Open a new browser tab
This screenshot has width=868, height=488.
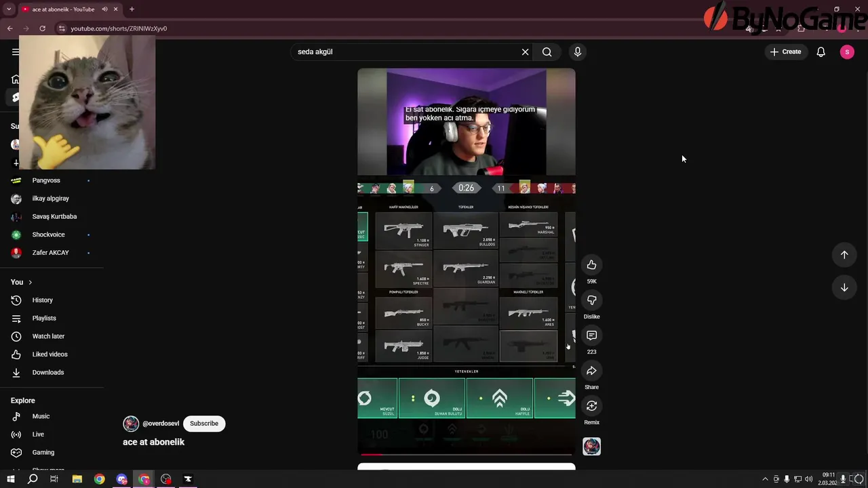pos(132,9)
